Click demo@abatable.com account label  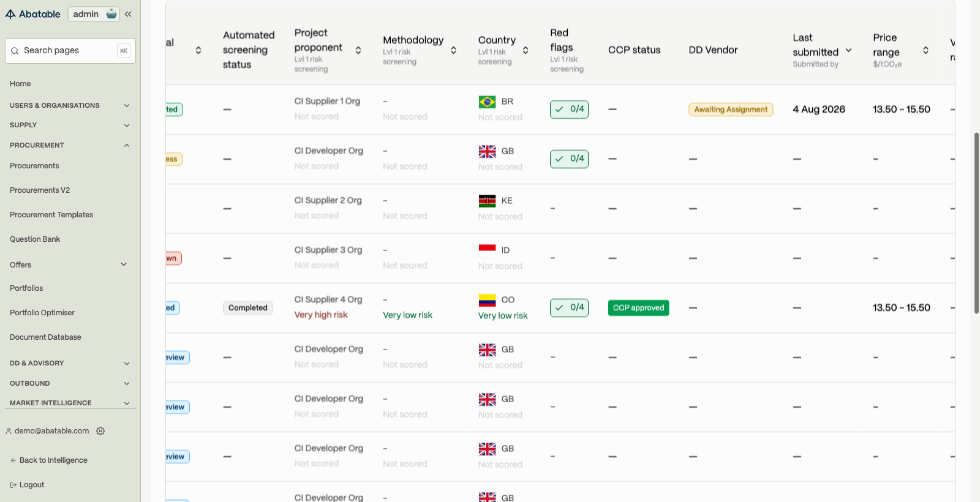[51, 431]
